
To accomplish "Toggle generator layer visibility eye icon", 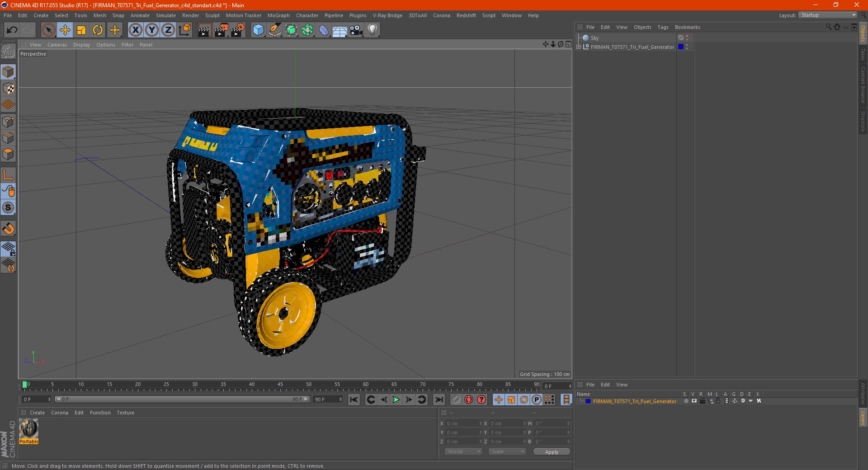I will pos(694,401).
